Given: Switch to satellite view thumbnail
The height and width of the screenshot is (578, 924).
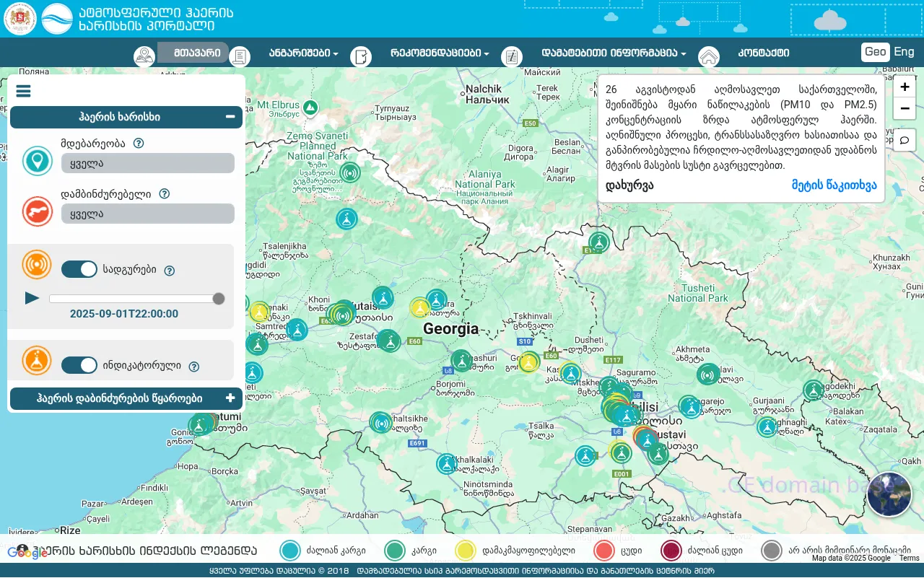Looking at the screenshot, I should (889, 494).
